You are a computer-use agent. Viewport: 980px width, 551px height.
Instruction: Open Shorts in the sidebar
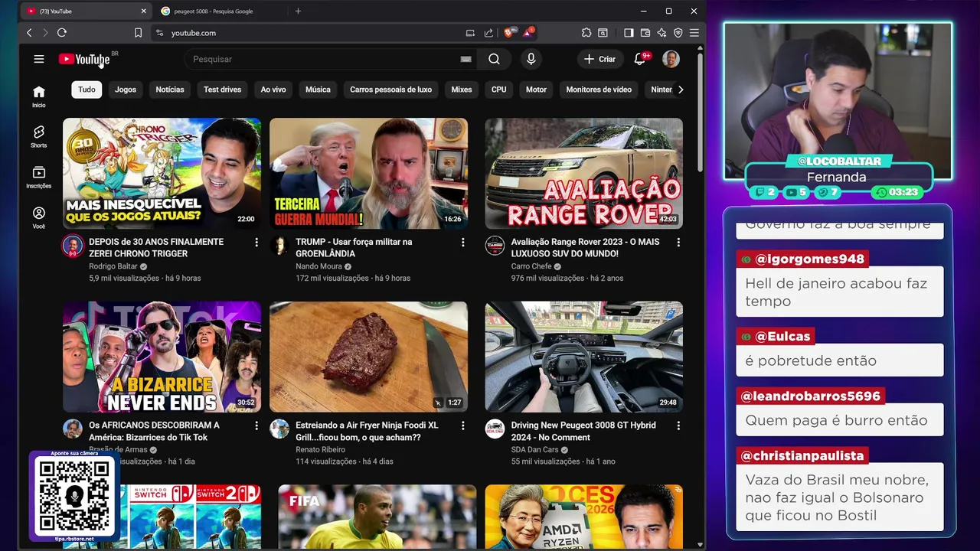click(39, 136)
